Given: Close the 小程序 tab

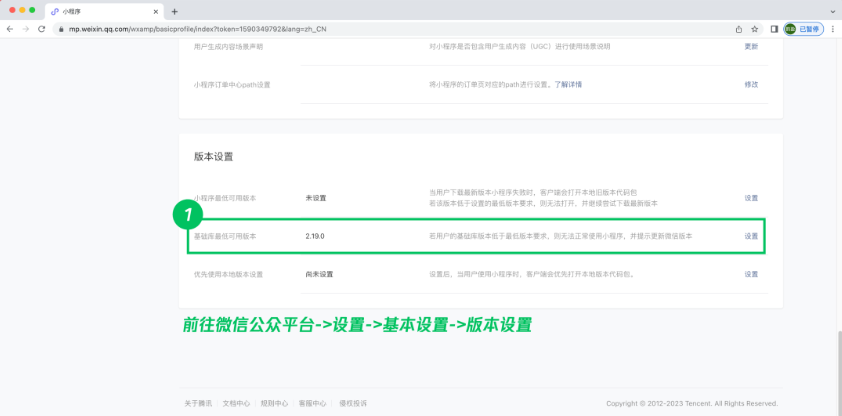Looking at the screenshot, I should pyautogui.click(x=156, y=11).
